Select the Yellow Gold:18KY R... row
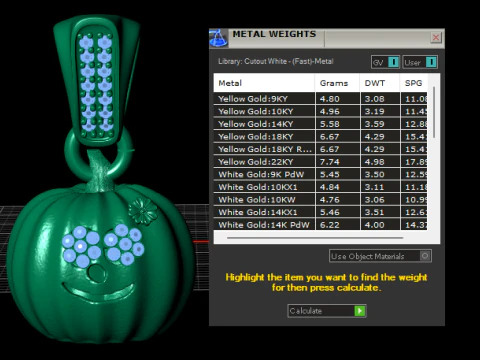 point(320,149)
